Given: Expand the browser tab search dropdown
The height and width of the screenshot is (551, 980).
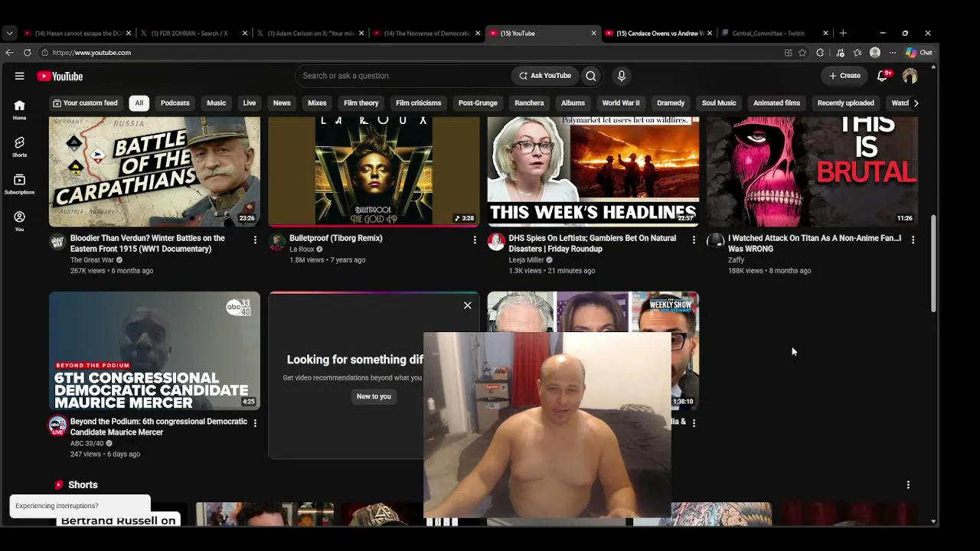Looking at the screenshot, I should coord(9,33).
